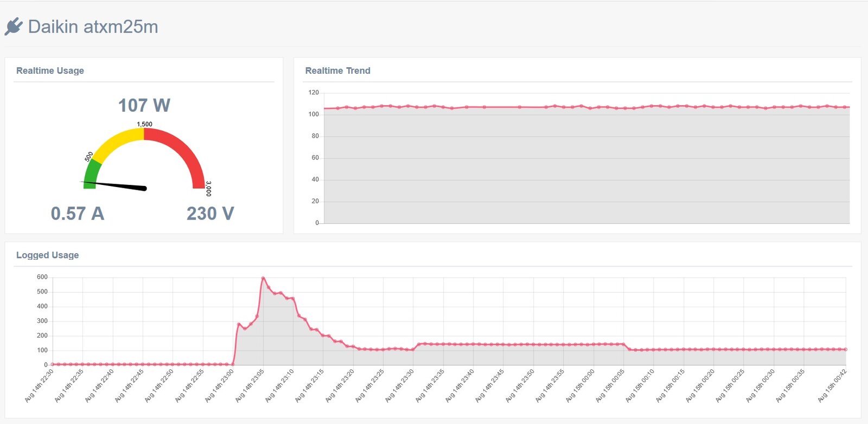The height and width of the screenshot is (424, 868).
Task: Click the 3,000 gauge label
Action: click(209, 189)
